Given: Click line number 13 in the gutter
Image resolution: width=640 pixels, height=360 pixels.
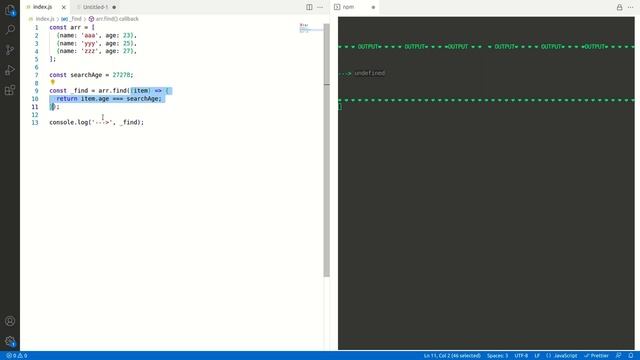Looking at the screenshot, I should pyautogui.click(x=35, y=122).
